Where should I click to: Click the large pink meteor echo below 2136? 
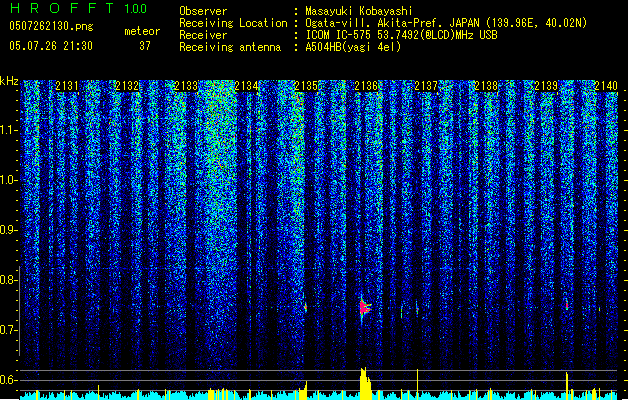click(x=364, y=308)
